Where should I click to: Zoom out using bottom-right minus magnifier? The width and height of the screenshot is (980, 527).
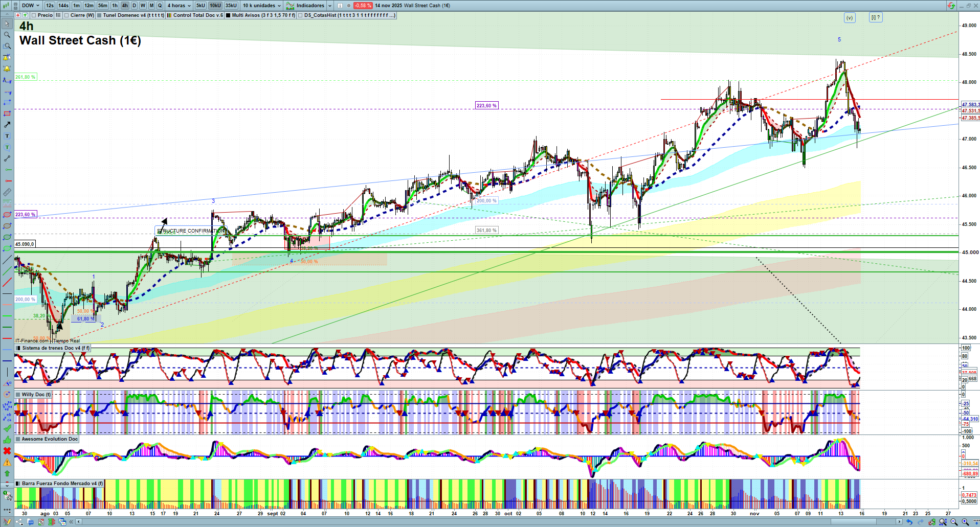(954, 522)
